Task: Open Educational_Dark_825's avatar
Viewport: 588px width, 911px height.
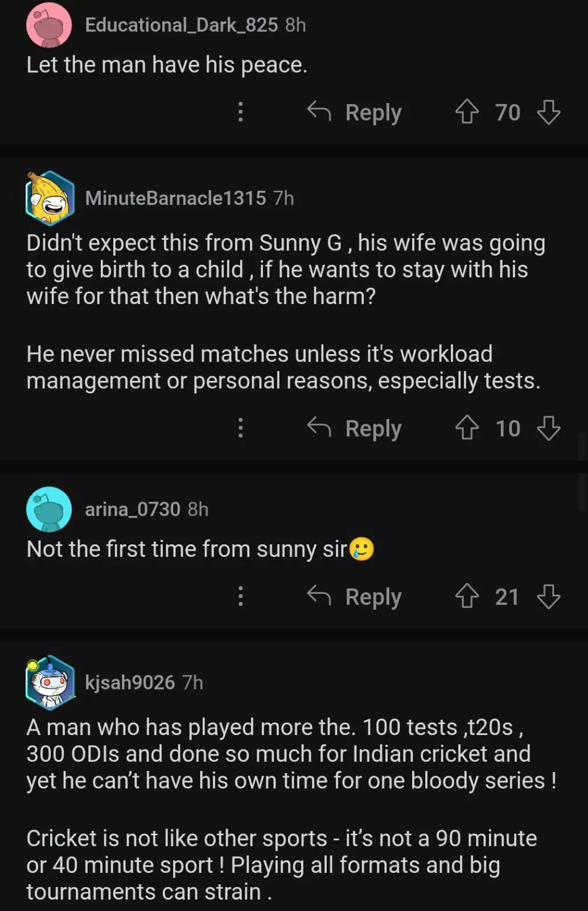Action: [49, 25]
